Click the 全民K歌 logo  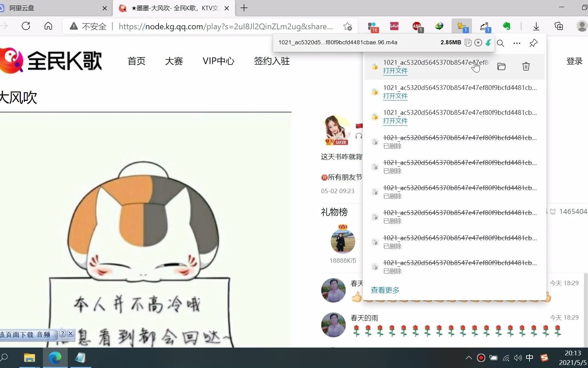[x=51, y=61]
